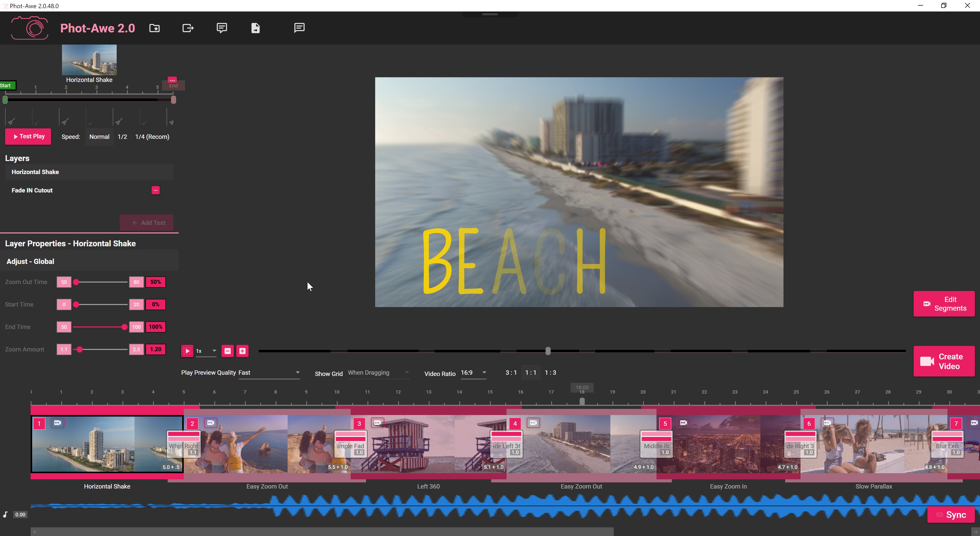Click the Zoom Out Time value field 50%
The height and width of the screenshot is (536, 980).
click(156, 282)
